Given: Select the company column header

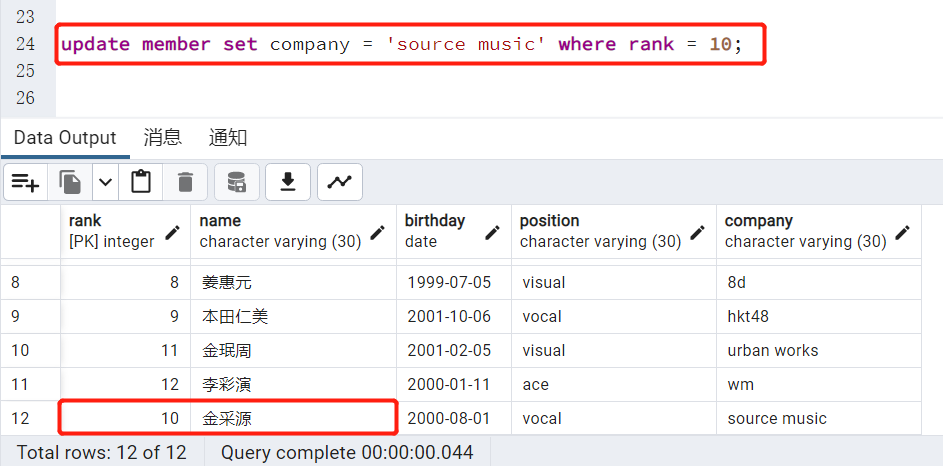Looking at the screenshot, I should coord(819,231).
